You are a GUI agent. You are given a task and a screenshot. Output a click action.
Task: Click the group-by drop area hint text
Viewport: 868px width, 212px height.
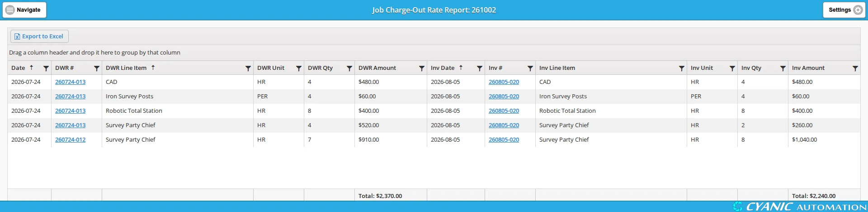(x=94, y=53)
